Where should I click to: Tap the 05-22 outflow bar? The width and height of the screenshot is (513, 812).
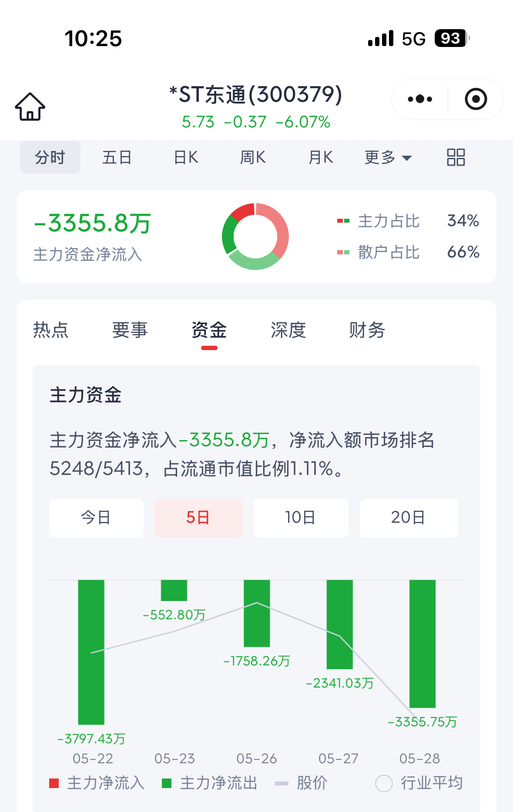91,652
